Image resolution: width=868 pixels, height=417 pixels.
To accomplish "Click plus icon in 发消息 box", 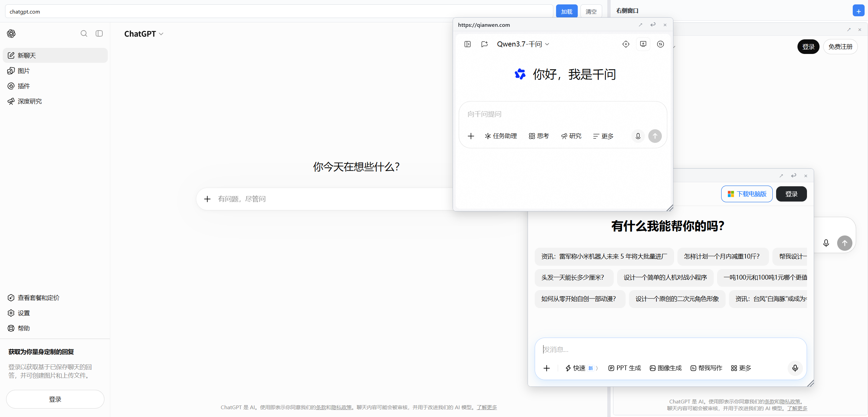I will click(547, 368).
